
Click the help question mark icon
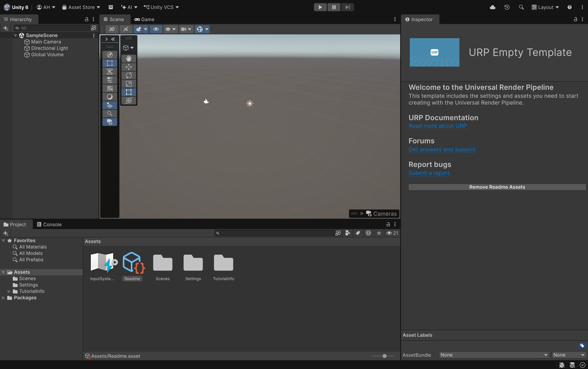tap(569, 7)
